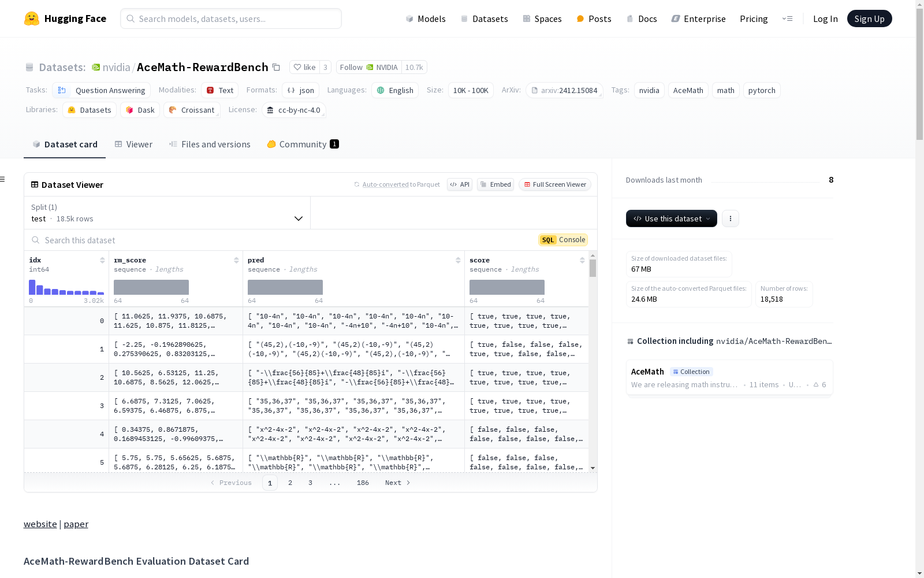The height and width of the screenshot is (578, 924).
Task: Switch to the Viewer tab
Action: [x=133, y=144]
